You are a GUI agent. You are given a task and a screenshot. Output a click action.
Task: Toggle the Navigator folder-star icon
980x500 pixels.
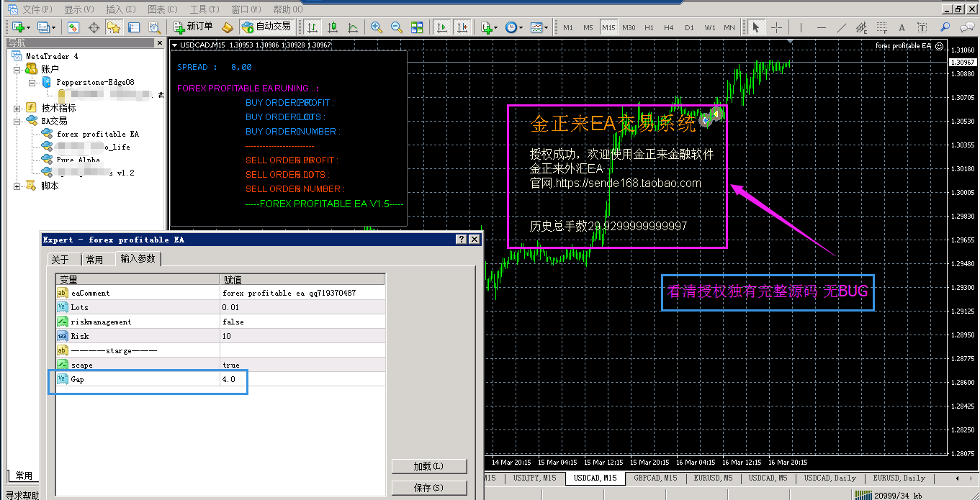[x=114, y=27]
